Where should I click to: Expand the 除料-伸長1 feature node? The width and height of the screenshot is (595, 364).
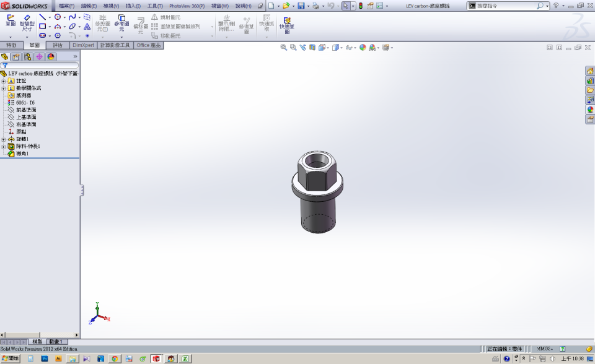click(x=4, y=147)
